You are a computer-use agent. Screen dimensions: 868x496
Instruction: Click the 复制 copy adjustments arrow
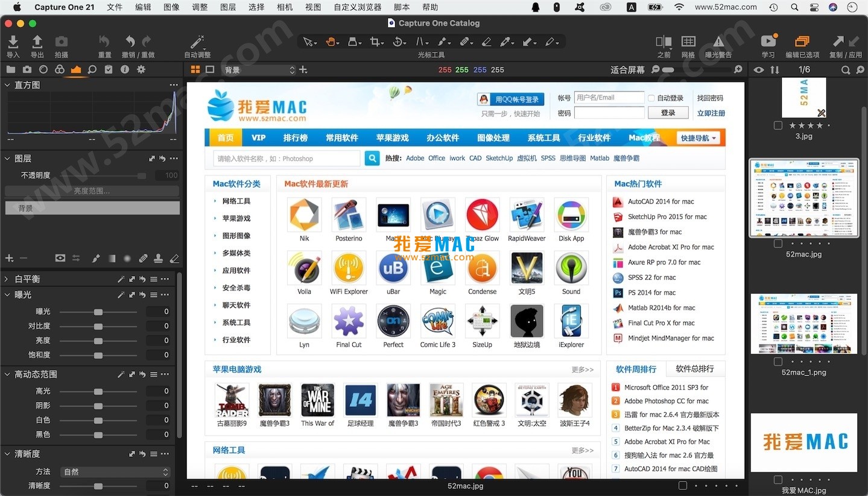[x=838, y=42]
